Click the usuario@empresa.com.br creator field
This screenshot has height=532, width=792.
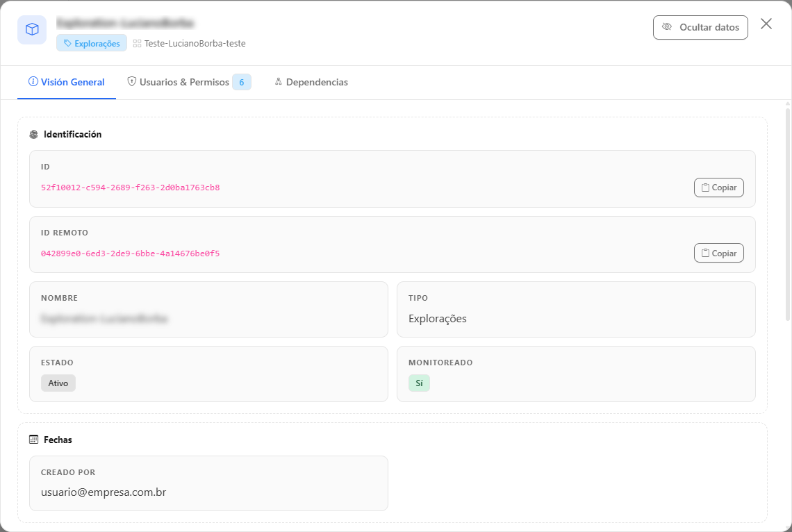click(208, 483)
